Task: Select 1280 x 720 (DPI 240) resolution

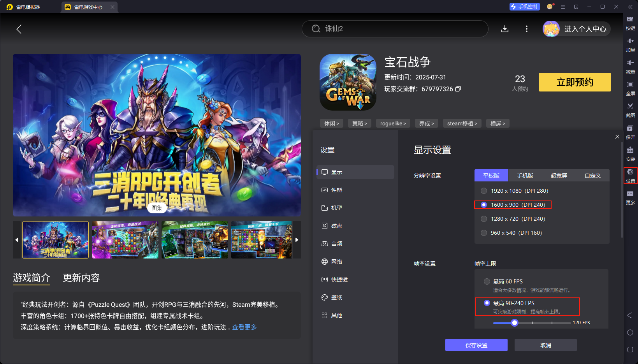Action: [513, 219]
